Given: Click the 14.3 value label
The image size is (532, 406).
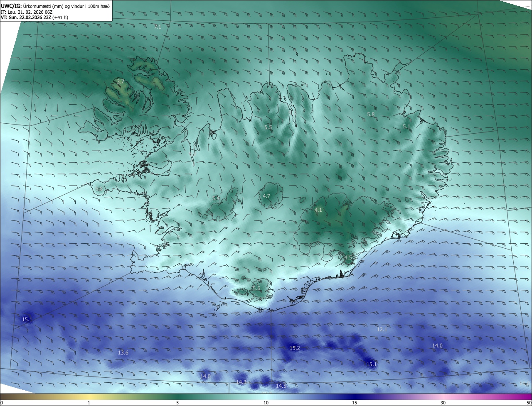Looking at the screenshot, I should pyautogui.click(x=241, y=382).
